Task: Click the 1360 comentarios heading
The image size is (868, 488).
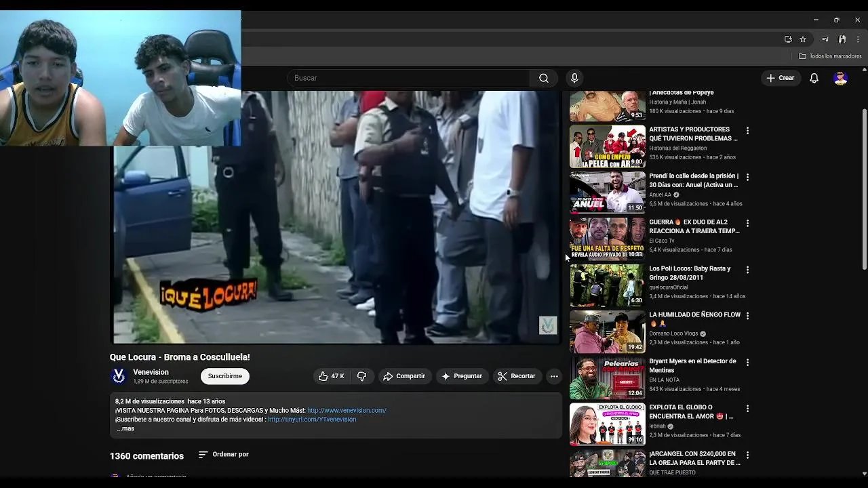Action: [146, 456]
